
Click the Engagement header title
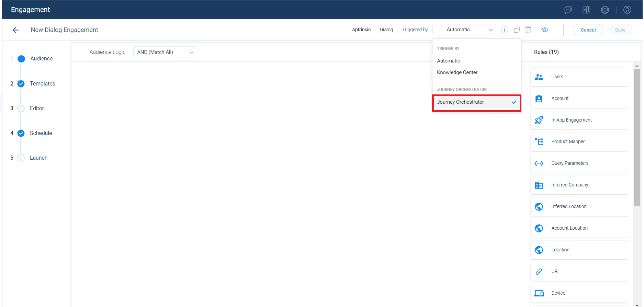click(x=31, y=10)
